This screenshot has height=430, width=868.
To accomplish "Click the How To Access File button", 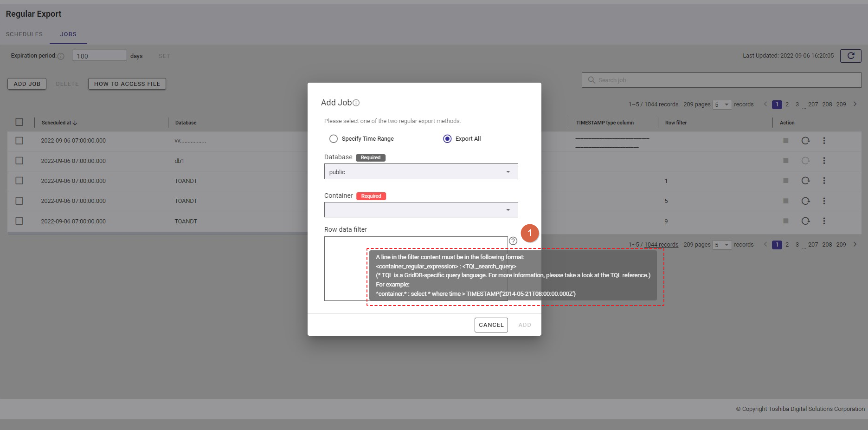I will click(127, 84).
